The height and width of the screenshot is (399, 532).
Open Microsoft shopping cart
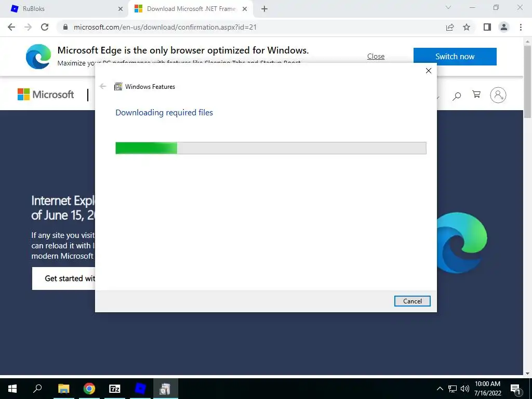[x=476, y=95]
